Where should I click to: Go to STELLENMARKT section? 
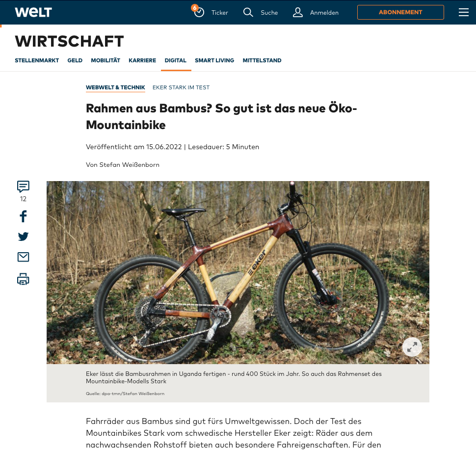(x=37, y=60)
